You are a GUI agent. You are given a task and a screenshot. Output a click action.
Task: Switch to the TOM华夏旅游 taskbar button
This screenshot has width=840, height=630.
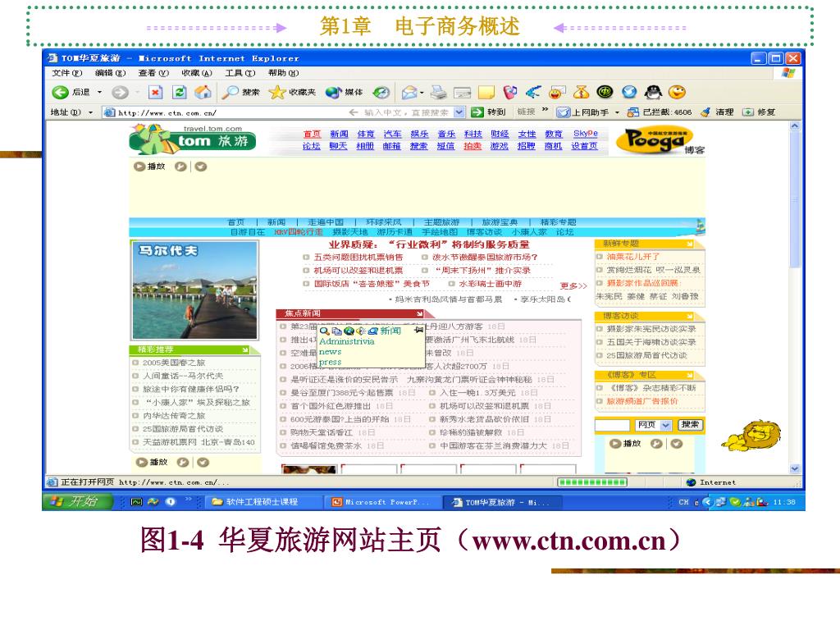coord(501,502)
